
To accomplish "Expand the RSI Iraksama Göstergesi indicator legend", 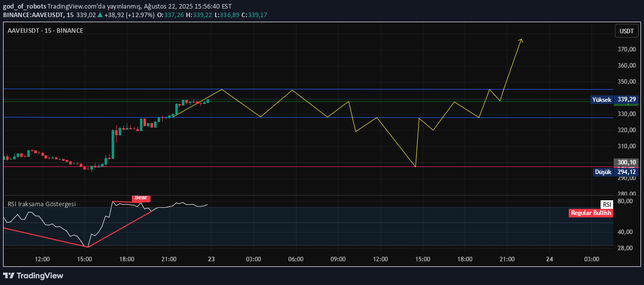I will click(41, 204).
